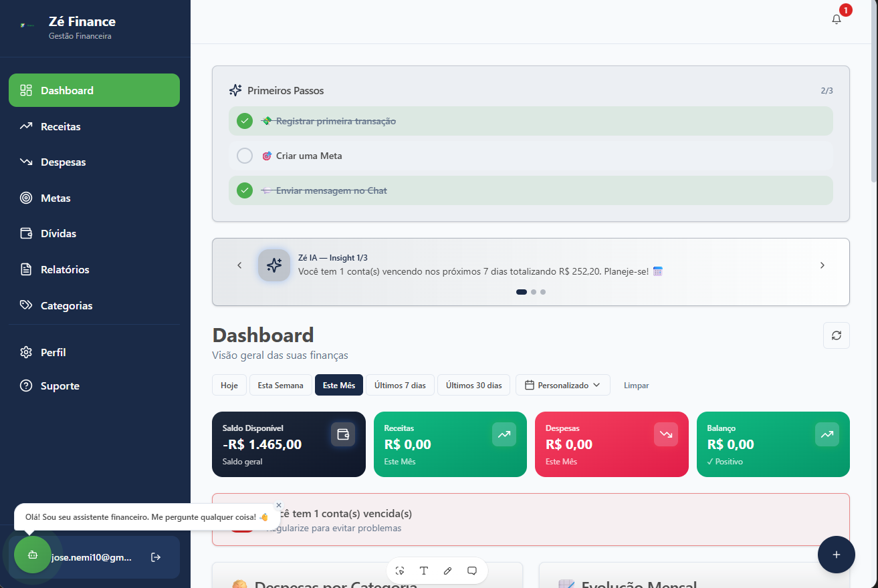Image resolution: width=878 pixels, height=588 pixels.
Task: Open the Personalizado date range dropdown
Action: (x=563, y=386)
